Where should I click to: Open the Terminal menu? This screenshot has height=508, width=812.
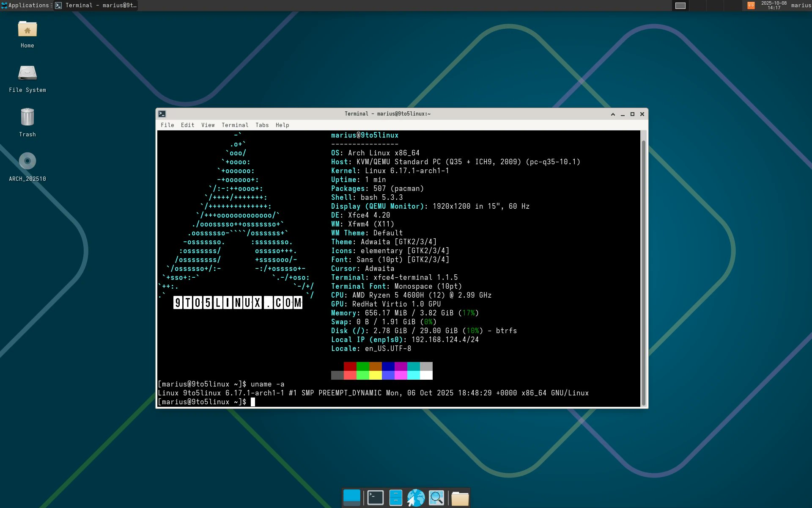pyautogui.click(x=235, y=125)
